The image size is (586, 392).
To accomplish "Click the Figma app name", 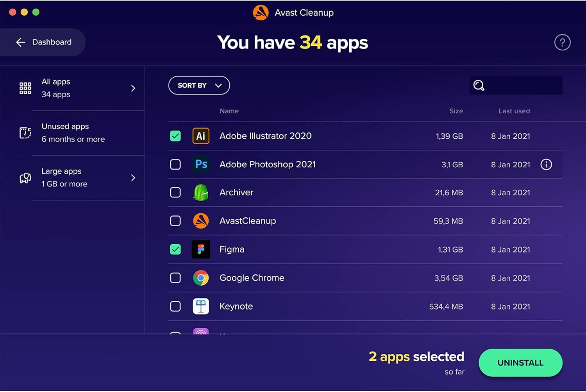I will click(232, 249).
